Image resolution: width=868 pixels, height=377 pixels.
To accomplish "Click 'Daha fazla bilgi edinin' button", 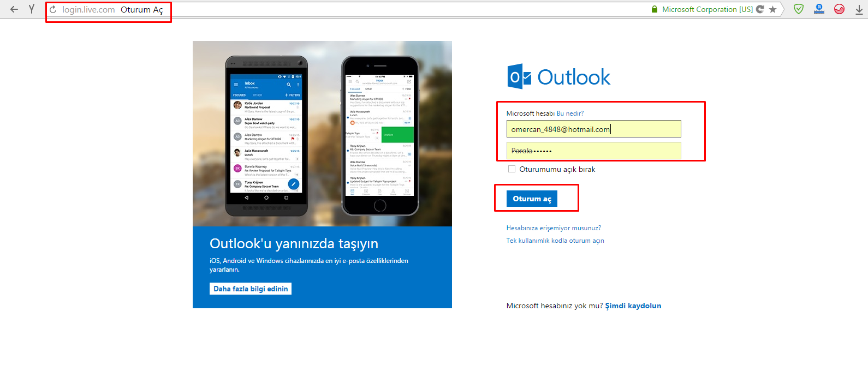I will click(251, 289).
